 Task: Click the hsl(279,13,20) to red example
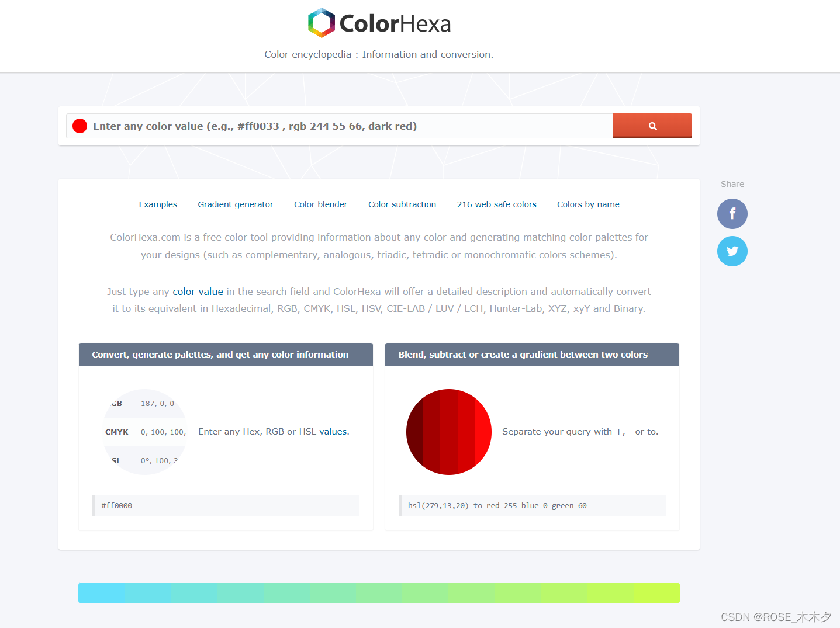coord(532,505)
